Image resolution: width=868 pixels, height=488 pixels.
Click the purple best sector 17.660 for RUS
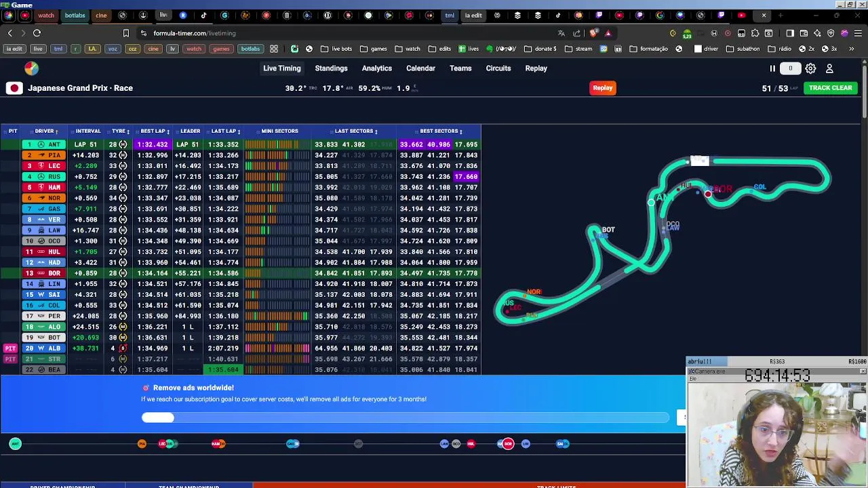[x=466, y=177]
